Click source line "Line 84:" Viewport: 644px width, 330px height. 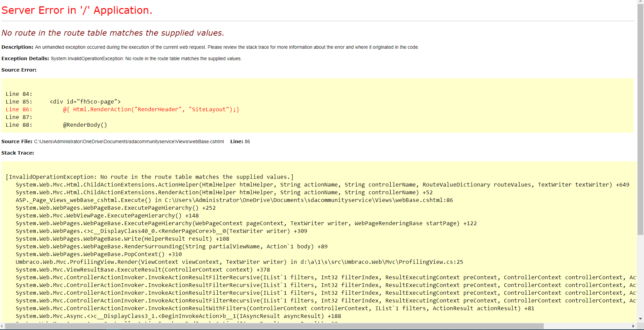(19, 94)
